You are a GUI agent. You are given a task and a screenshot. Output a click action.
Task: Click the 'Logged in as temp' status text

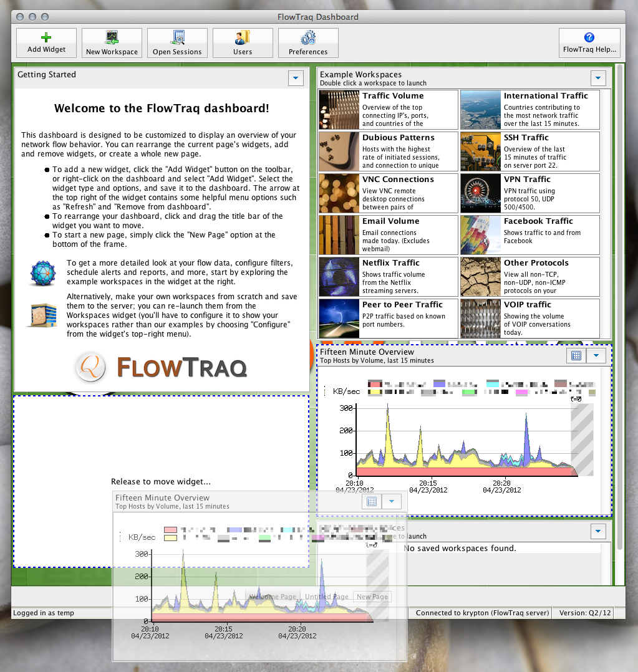click(x=43, y=613)
